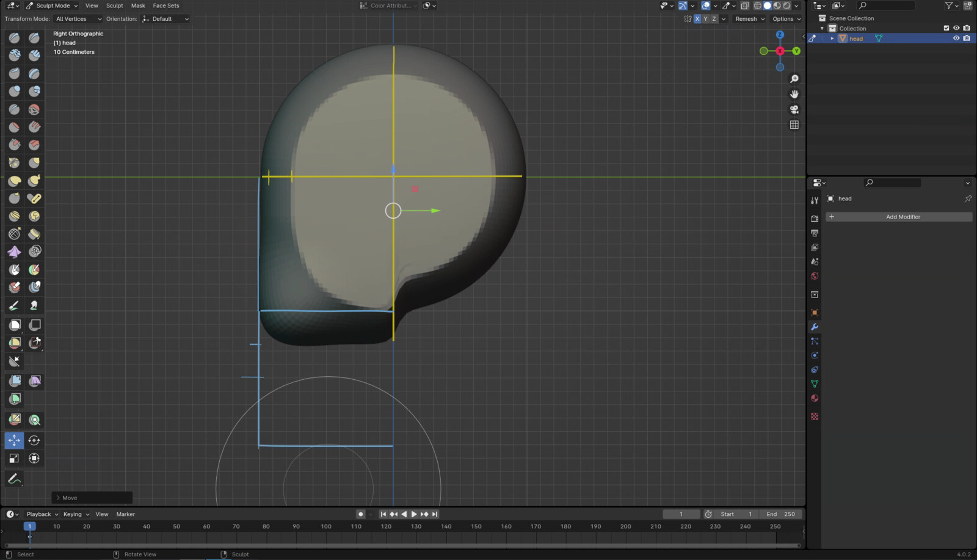
Task: Play the animation forward
Action: (414, 514)
